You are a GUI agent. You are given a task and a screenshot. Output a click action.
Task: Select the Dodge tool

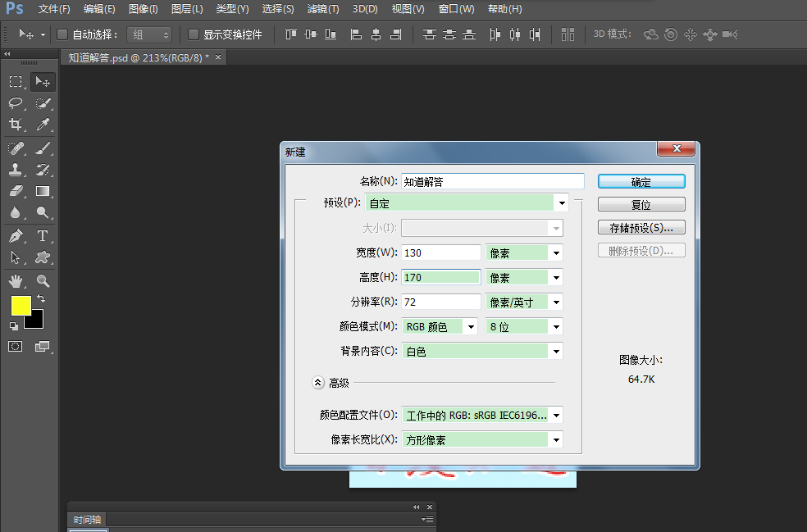pos(43,212)
